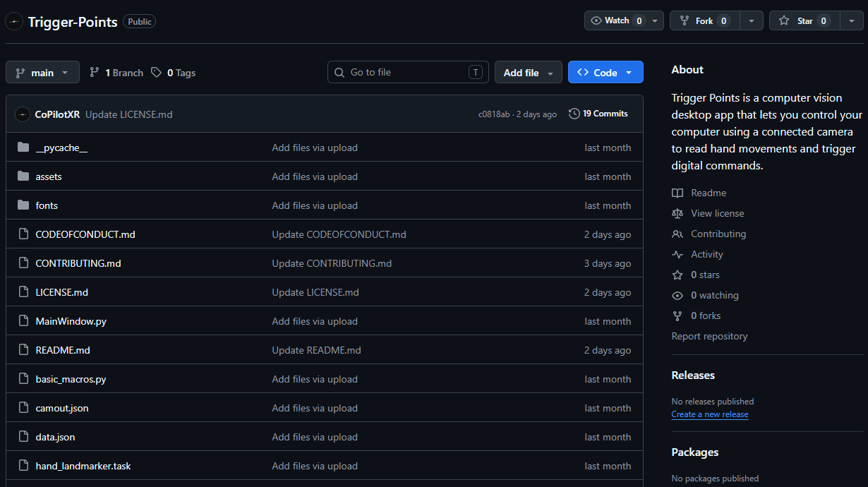Open Contributing in About sidebar
The image size is (868, 487).
coord(718,234)
